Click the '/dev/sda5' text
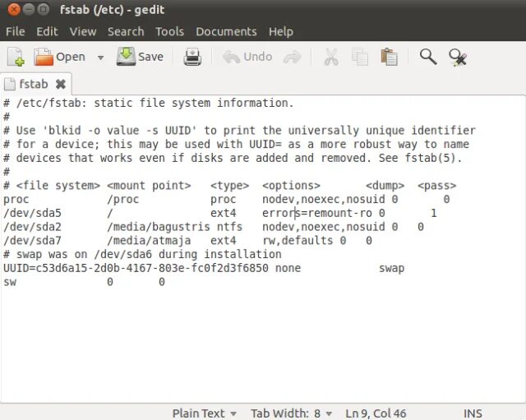The height and width of the screenshot is (420, 526). (33, 214)
